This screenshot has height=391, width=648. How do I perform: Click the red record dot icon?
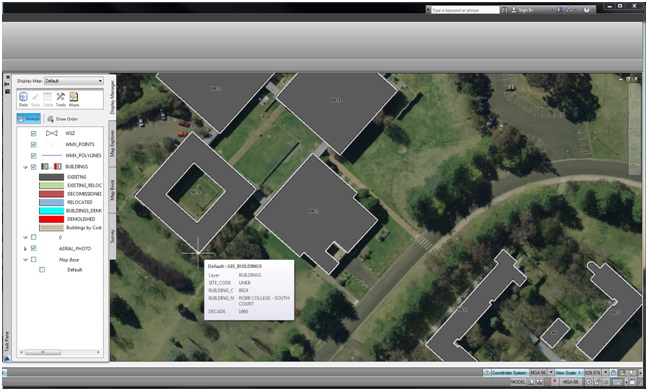tap(555, 381)
